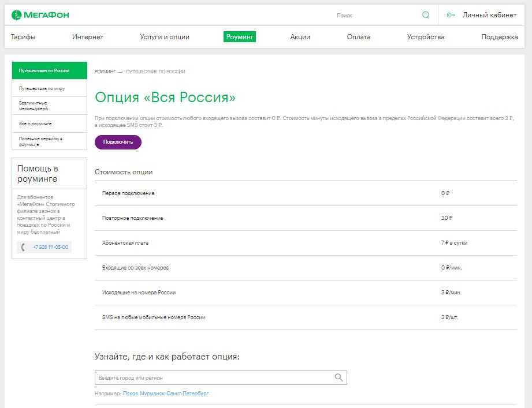Open Личный кабинет link
This screenshot has width=532, height=408.
click(x=489, y=15)
